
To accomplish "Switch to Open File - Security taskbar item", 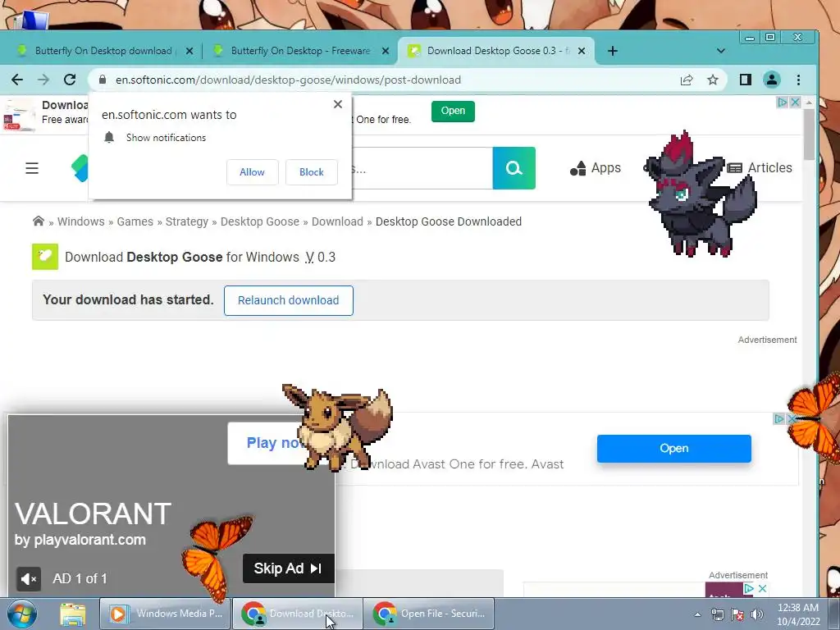I will pos(428,614).
